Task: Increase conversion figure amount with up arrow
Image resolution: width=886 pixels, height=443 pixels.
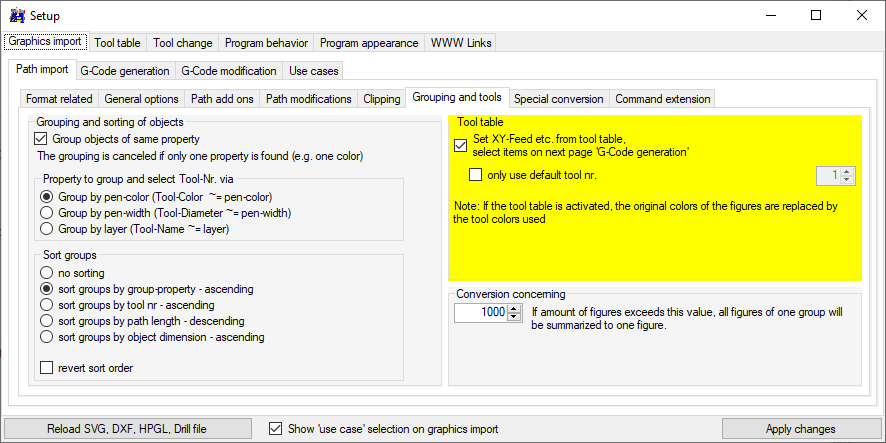Action: click(x=515, y=308)
